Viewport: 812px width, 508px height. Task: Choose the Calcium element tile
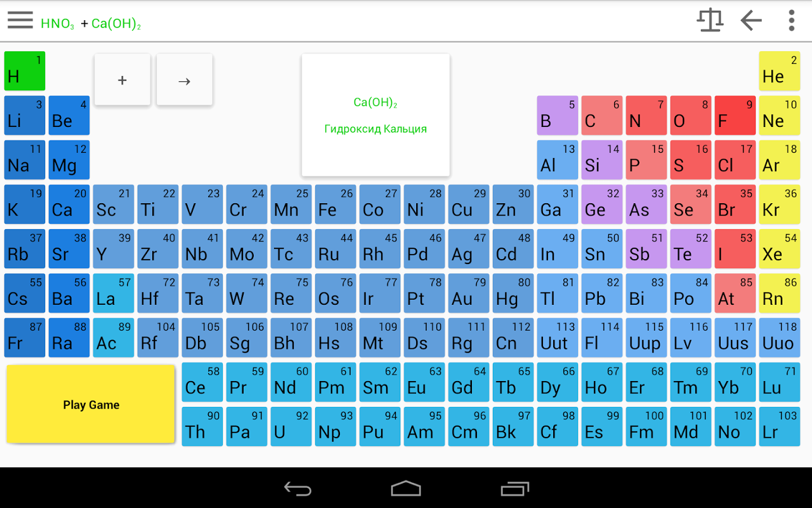tap(69, 204)
